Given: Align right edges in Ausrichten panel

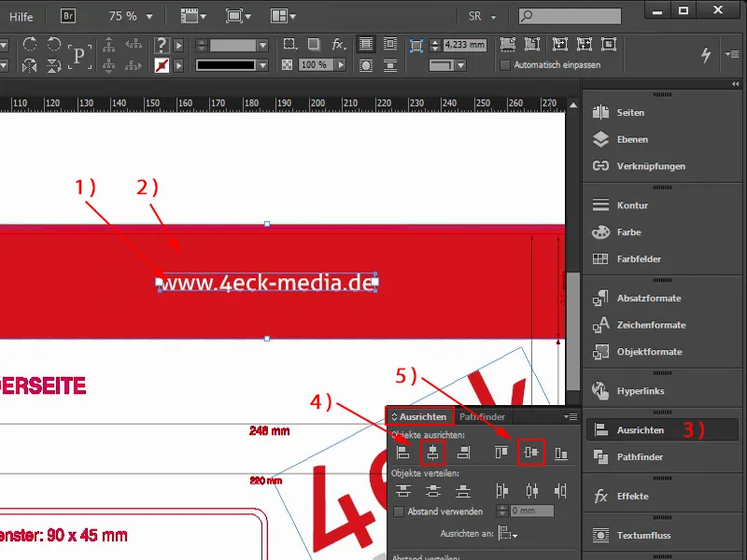Looking at the screenshot, I should click(463, 453).
